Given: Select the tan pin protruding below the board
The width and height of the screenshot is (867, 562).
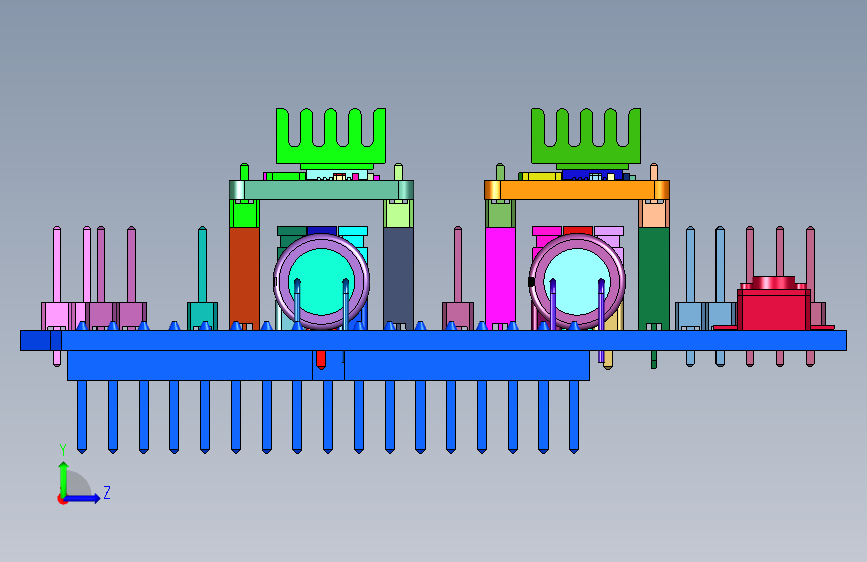Looking at the screenshot, I should pos(608,360).
